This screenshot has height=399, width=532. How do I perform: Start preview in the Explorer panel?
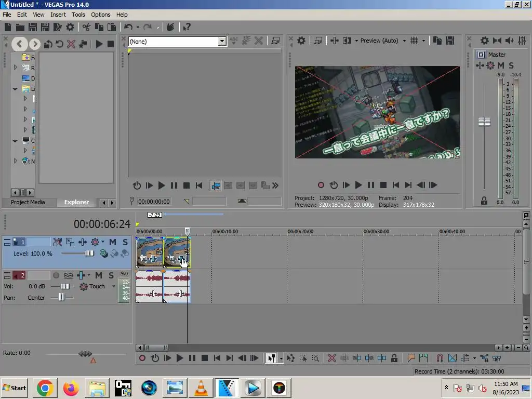click(99, 44)
